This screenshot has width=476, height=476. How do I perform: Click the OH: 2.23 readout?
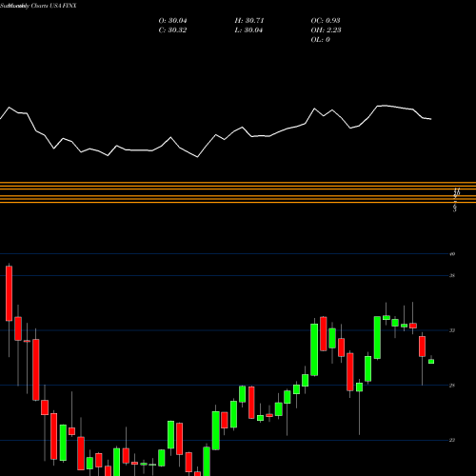coord(326,30)
